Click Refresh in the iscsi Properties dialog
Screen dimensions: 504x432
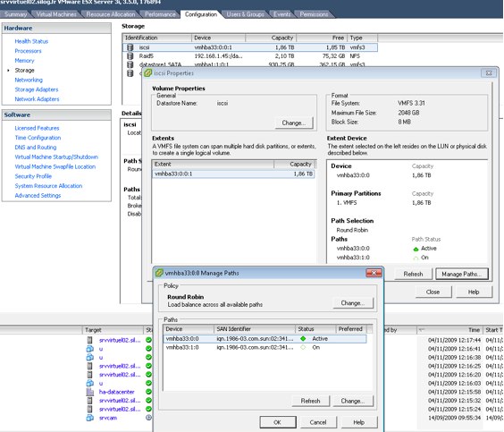tap(413, 274)
